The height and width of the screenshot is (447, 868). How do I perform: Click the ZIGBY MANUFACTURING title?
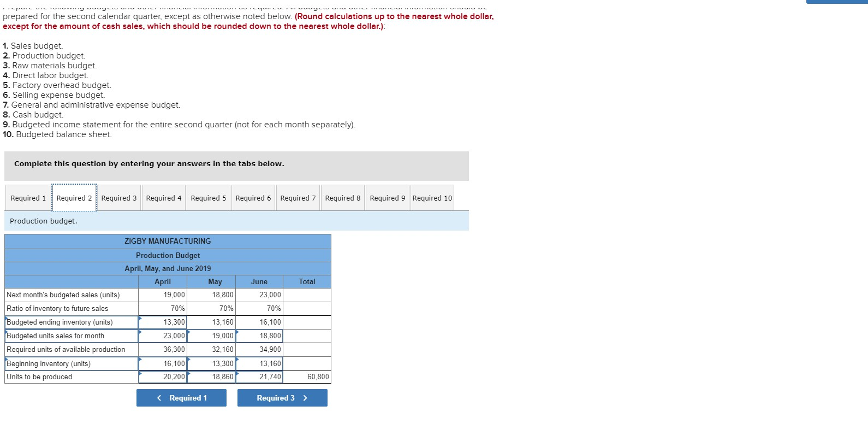click(168, 241)
